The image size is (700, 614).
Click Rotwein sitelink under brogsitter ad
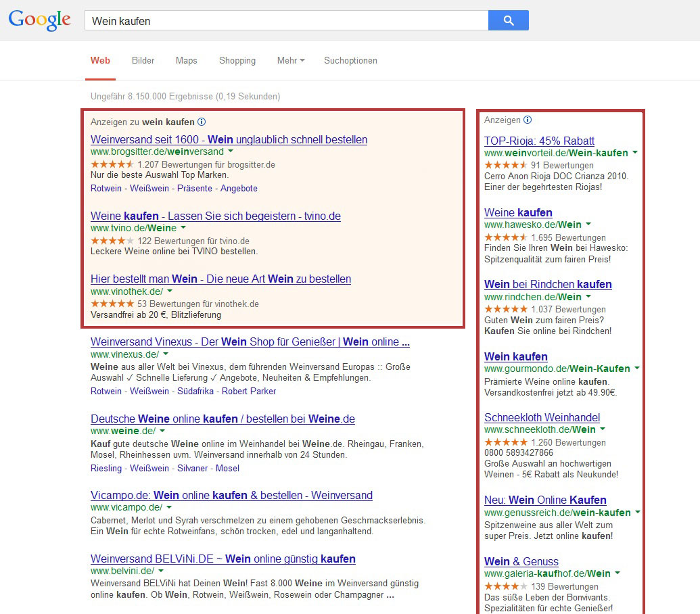(x=106, y=188)
